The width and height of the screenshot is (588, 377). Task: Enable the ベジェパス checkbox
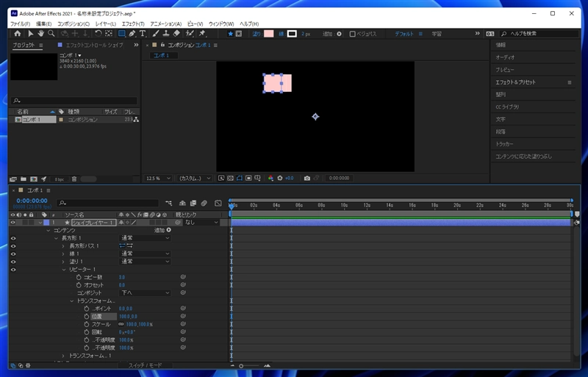(x=353, y=34)
